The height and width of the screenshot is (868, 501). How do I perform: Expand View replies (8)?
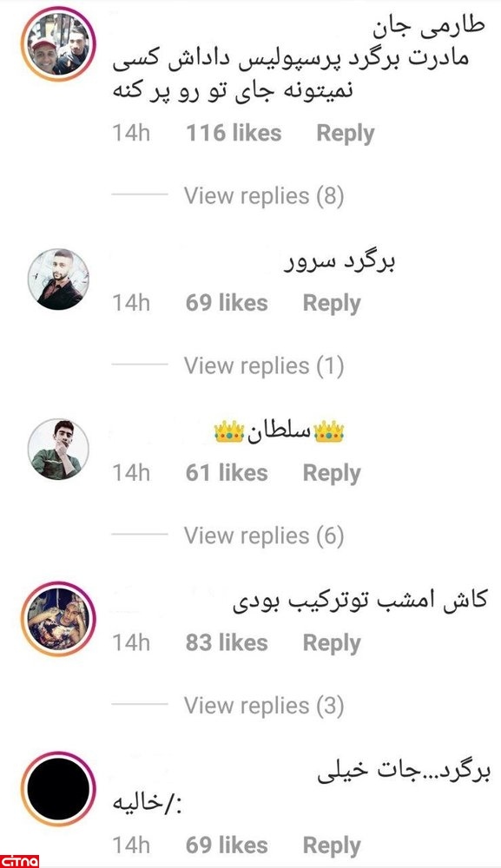(x=264, y=196)
